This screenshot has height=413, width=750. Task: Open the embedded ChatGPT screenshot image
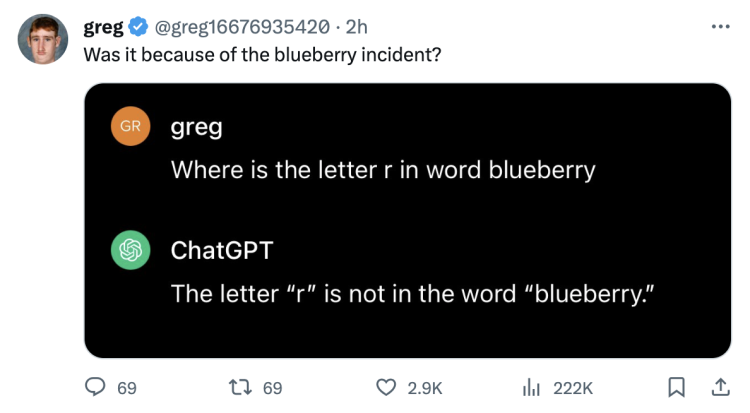(408, 221)
